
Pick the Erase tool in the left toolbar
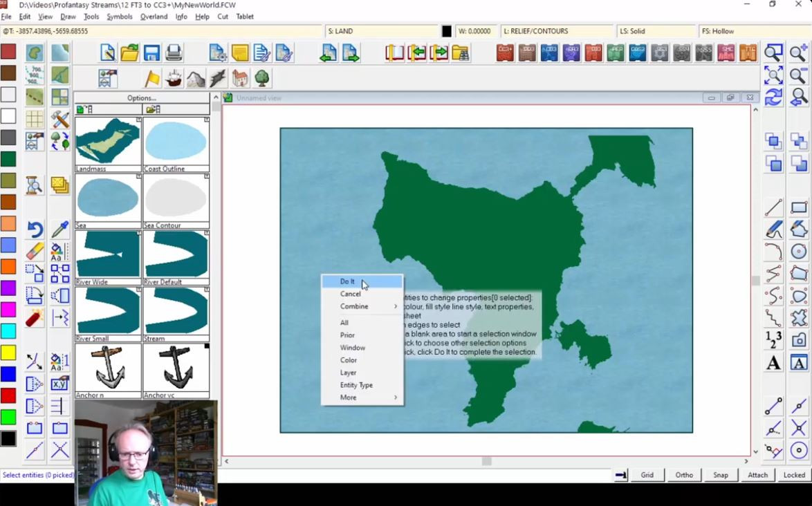coord(35,251)
